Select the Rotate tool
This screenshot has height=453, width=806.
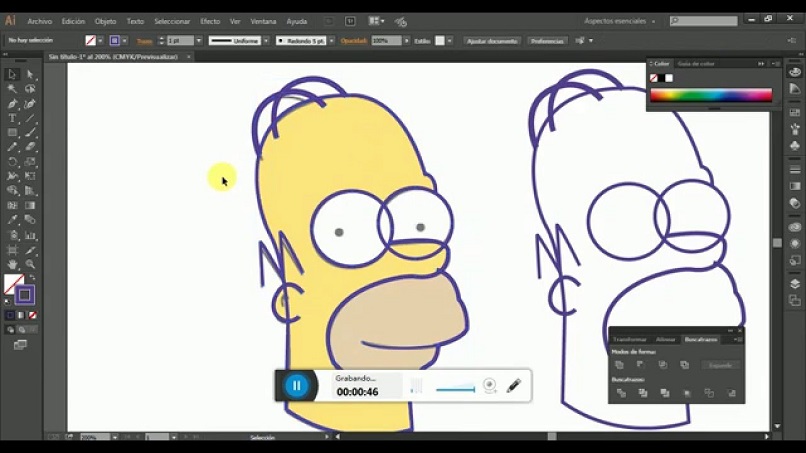pos(12,162)
